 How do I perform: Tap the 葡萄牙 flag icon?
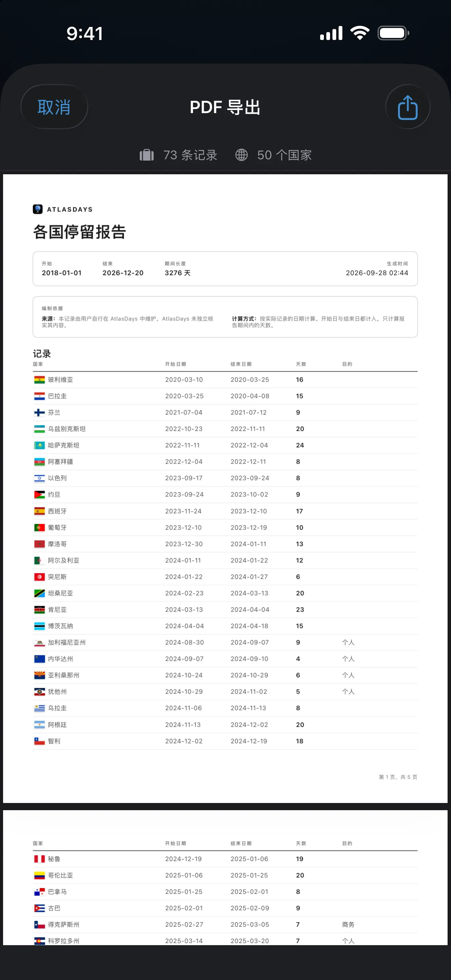[40, 528]
